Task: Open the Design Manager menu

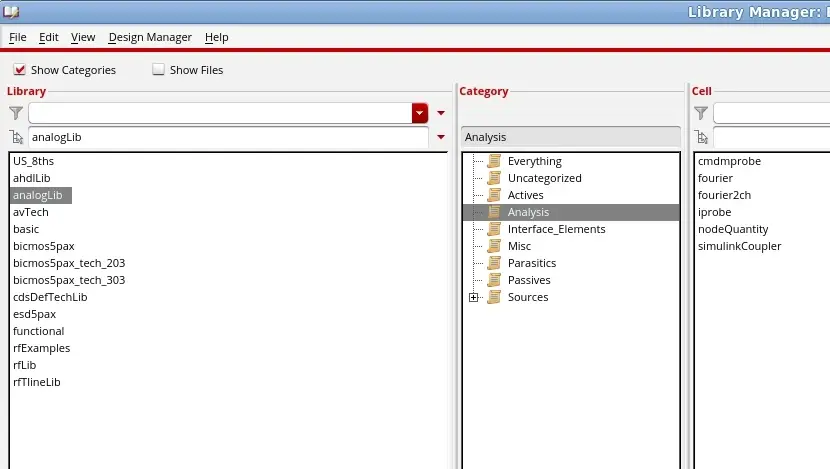Action: [150, 38]
